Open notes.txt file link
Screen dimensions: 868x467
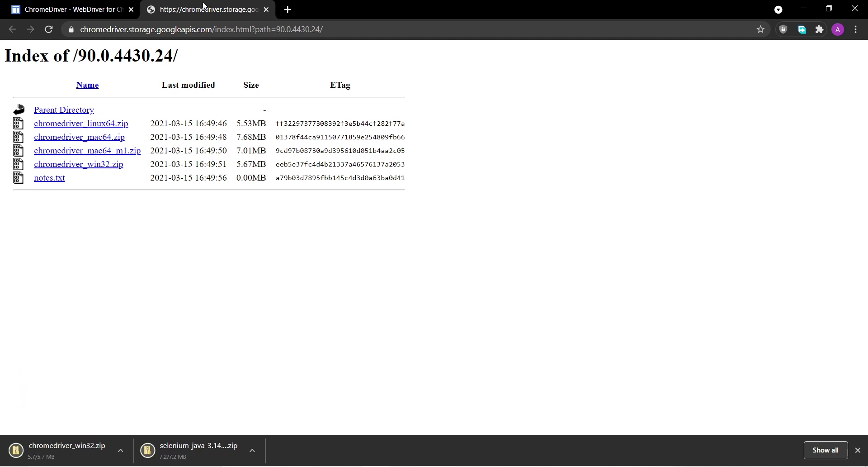(x=49, y=178)
